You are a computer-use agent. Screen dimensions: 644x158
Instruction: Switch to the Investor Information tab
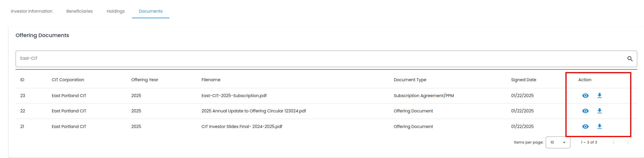(x=31, y=11)
